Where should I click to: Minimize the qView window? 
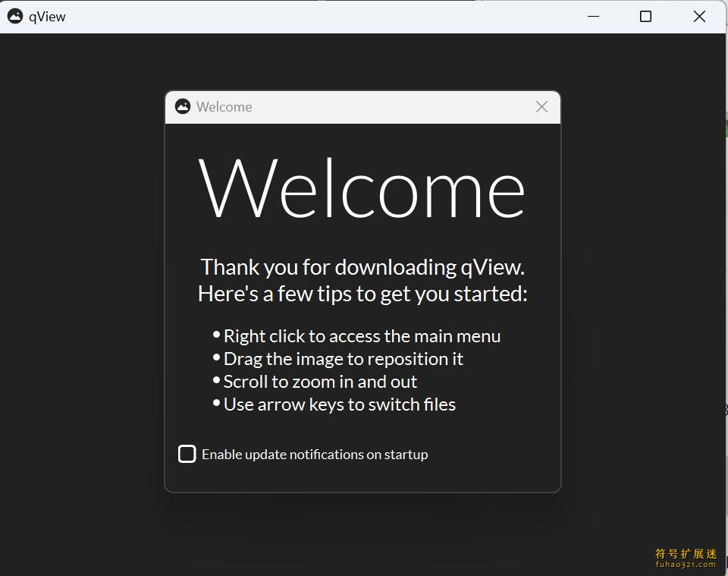pos(593,16)
